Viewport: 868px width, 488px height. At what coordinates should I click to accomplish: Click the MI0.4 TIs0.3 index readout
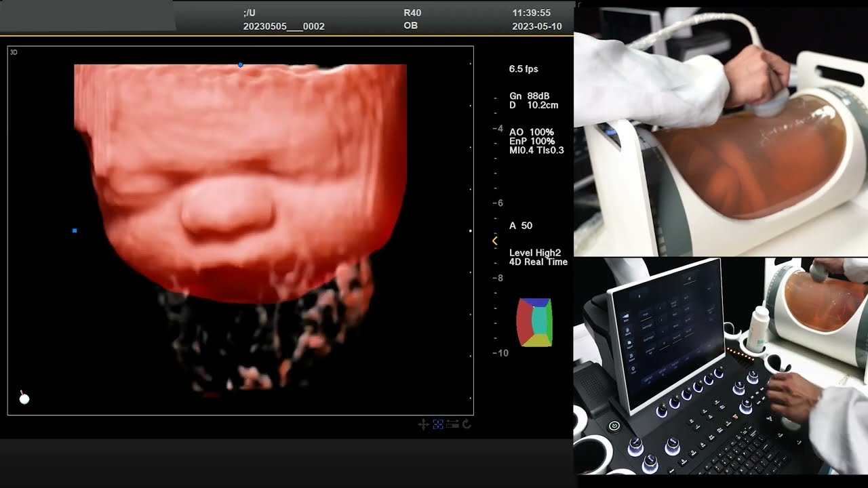[536, 150]
